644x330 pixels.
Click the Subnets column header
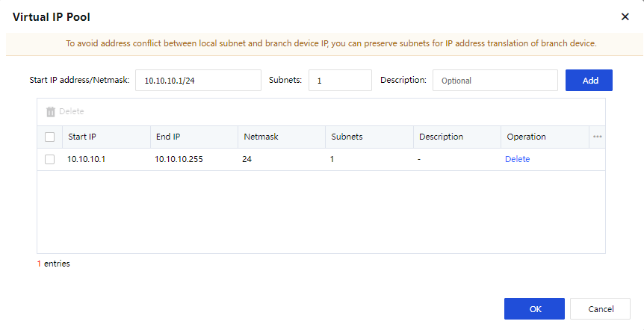pyautogui.click(x=347, y=137)
